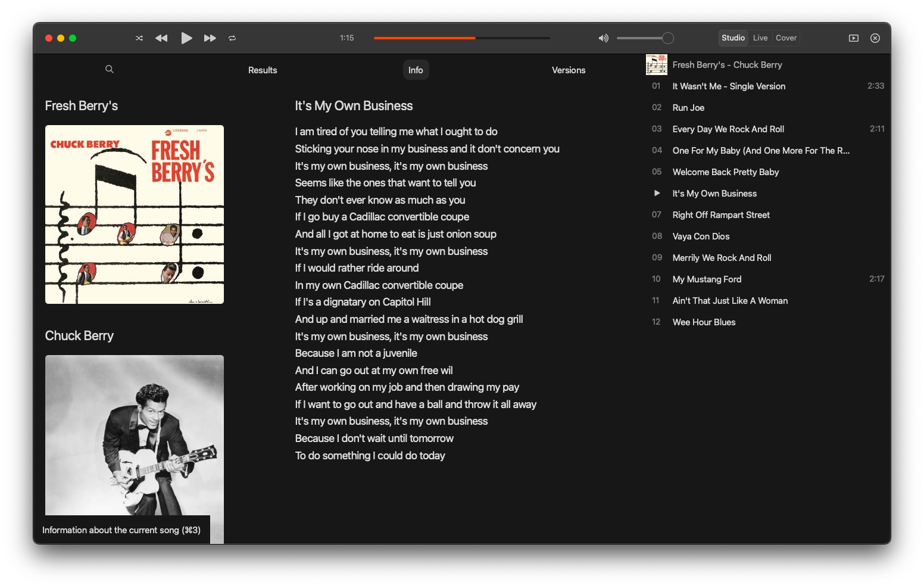Screen dimensions: 924x588
Task: Click lyric 'If I's a dignatary on Capitol Hill'
Action: point(363,302)
